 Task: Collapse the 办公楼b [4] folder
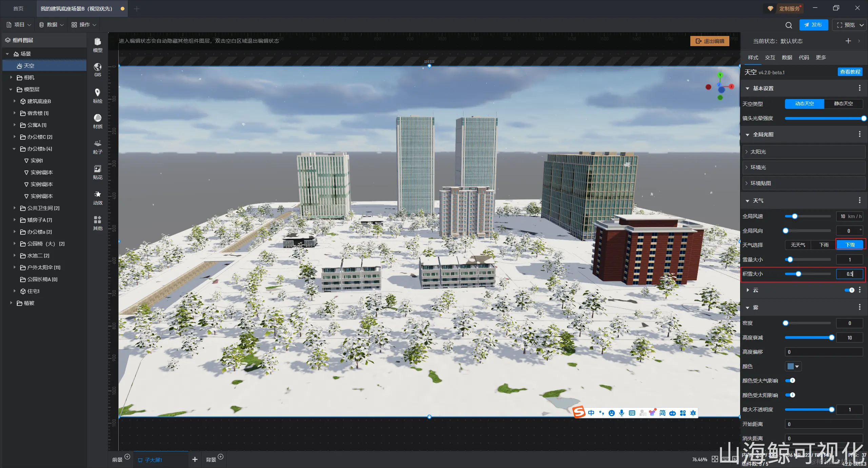coord(14,149)
